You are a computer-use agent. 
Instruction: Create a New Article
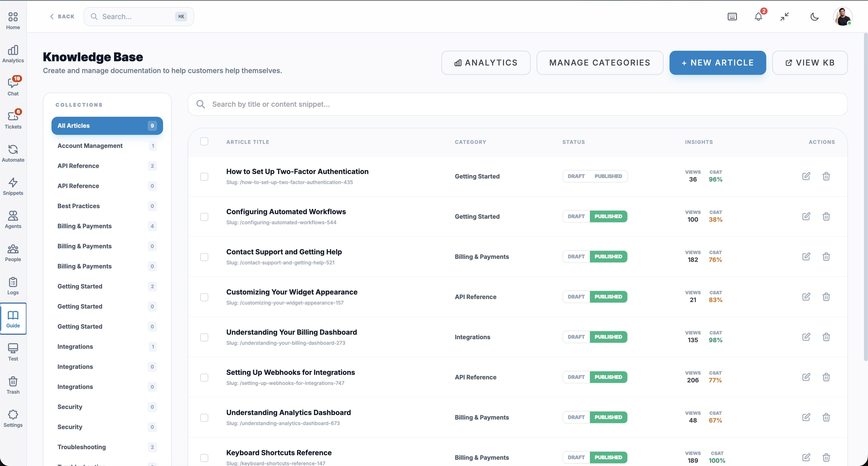point(718,63)
